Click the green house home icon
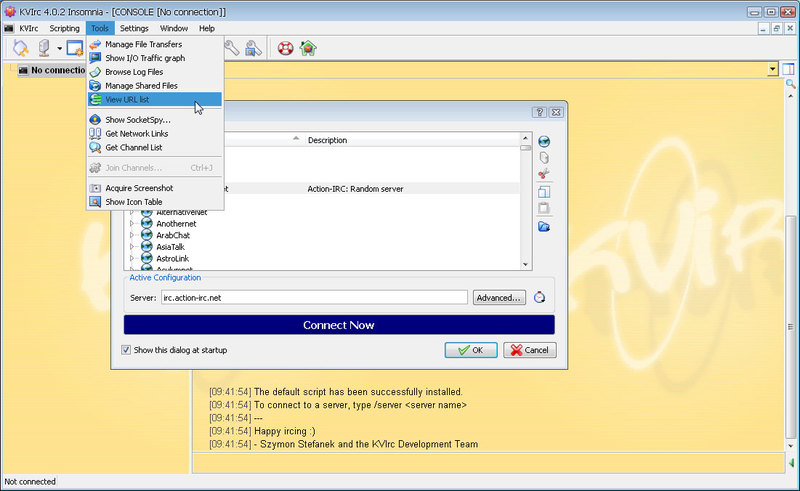 308,48
